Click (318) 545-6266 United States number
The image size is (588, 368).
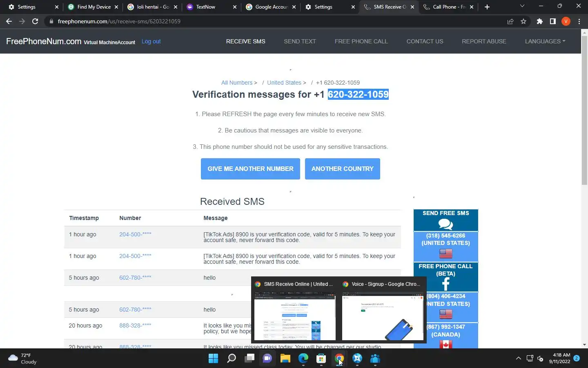(x=445, y=239)
